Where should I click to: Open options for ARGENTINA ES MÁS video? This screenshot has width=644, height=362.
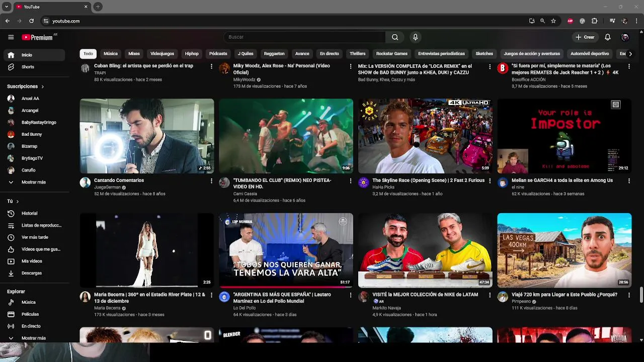(350, 295)
